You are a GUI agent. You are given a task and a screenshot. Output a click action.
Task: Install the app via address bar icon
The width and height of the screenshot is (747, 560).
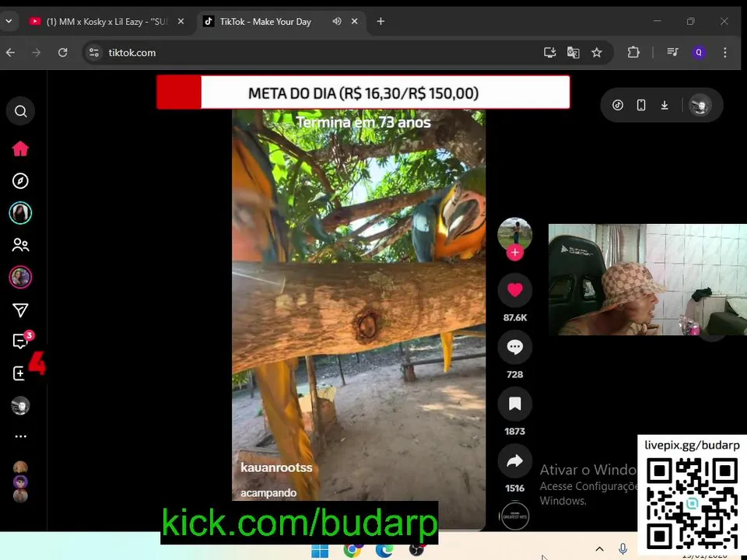tap(550, 52)
